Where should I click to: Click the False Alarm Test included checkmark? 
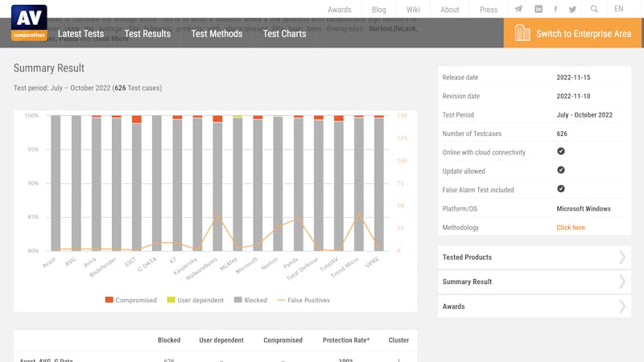[x=560, y=189]
